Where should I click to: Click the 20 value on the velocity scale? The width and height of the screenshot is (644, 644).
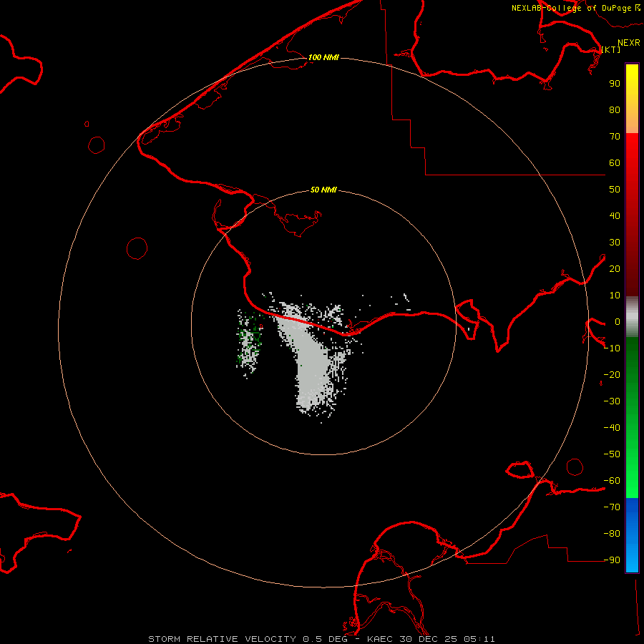615,268
